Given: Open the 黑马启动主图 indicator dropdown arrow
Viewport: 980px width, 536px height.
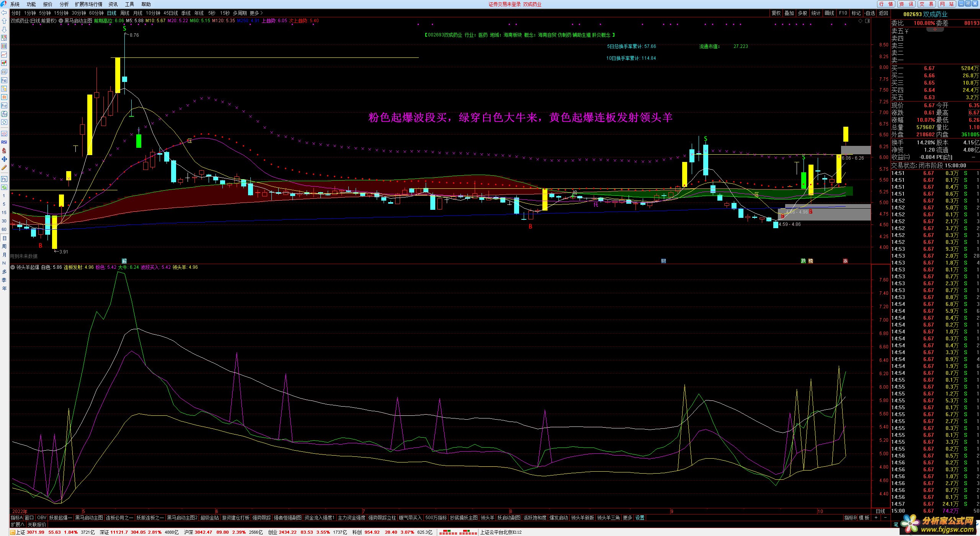Looking at the screenshot, I should (61, 21).
